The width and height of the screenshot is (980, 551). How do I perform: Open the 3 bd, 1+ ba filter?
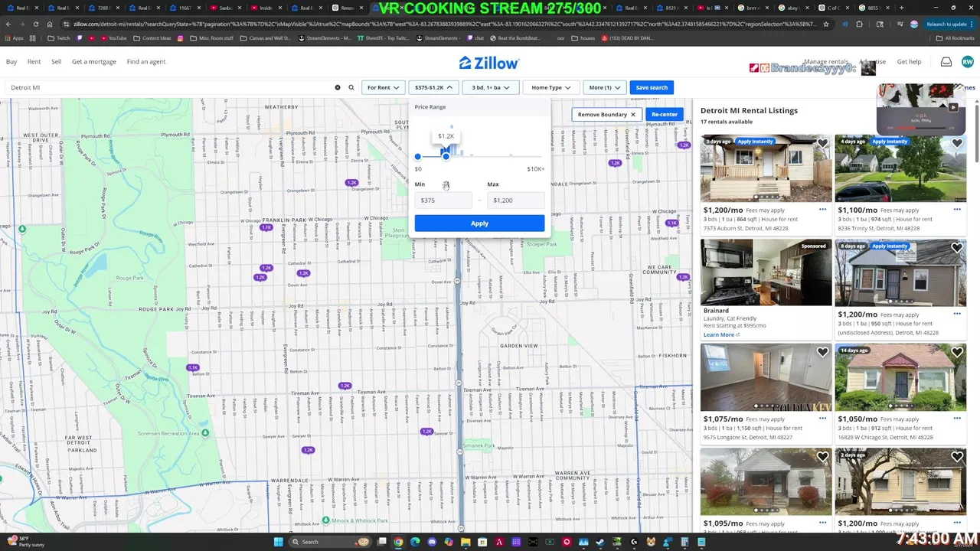tap(491, 87)
